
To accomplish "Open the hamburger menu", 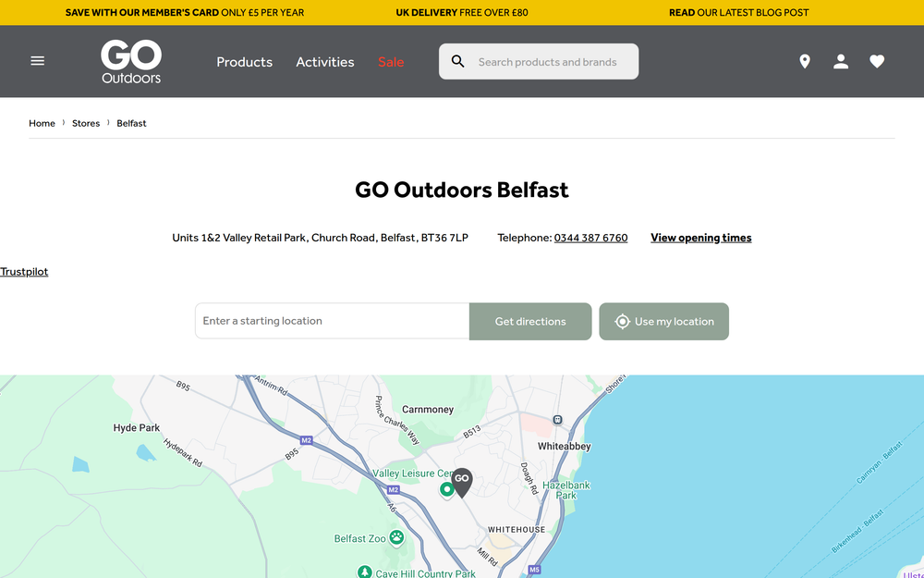I will [38, 61].
